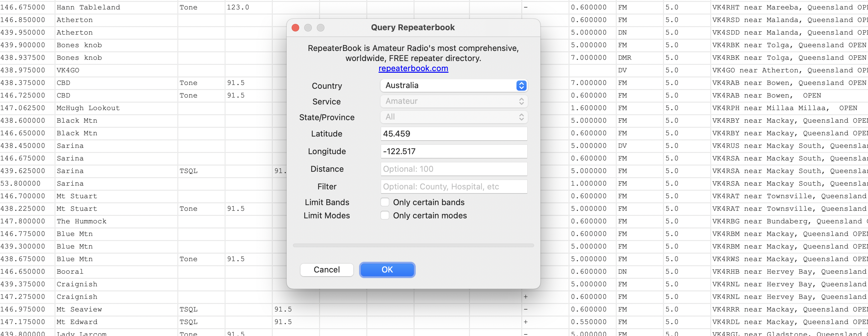Click Mt Edward name cell
The height and width of the screenshot is (336, 868).
coord(116,322)
